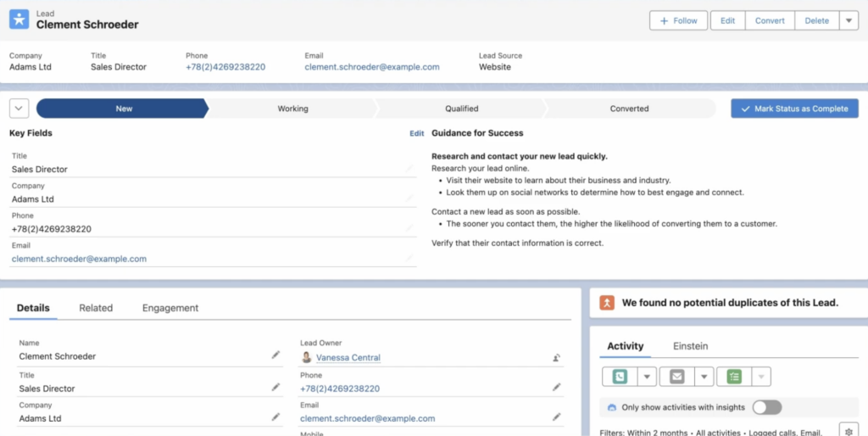Click Mark Status as Complete
The width and height of the screenshot is (868, 436).
pos(794,109)
